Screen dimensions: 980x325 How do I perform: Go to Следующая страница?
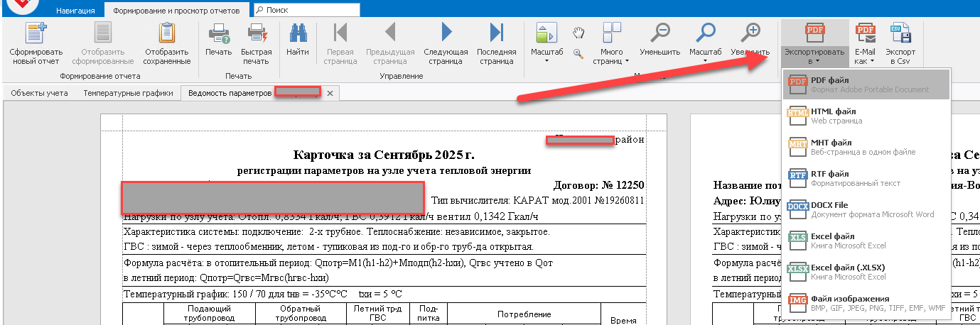coord(446,34)
